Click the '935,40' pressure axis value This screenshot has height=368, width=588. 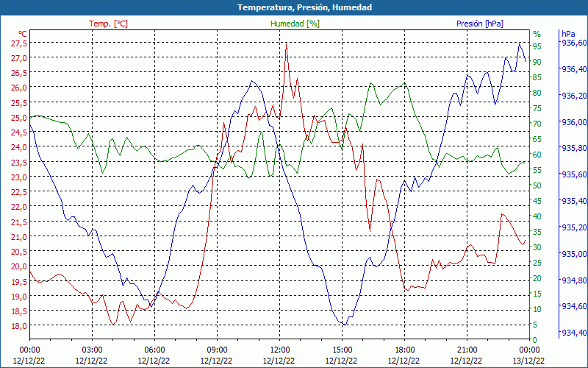[573, 201]
